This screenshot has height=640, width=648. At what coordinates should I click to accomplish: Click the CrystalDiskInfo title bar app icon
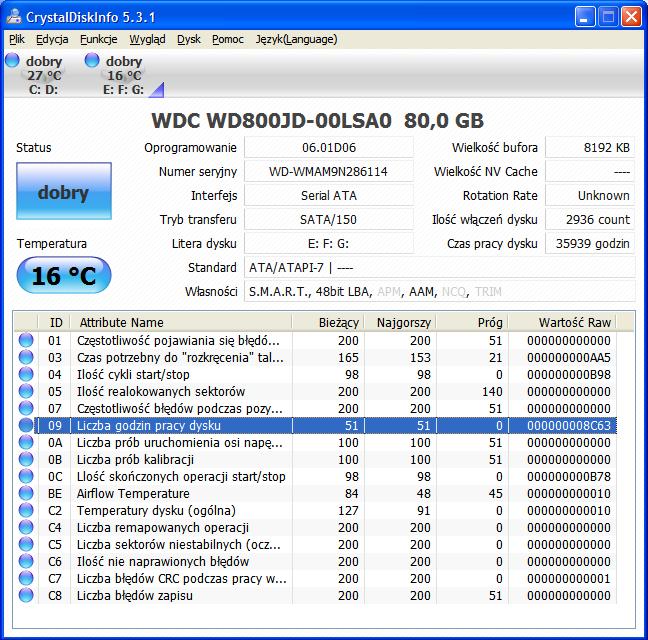[x=14, y=17]
